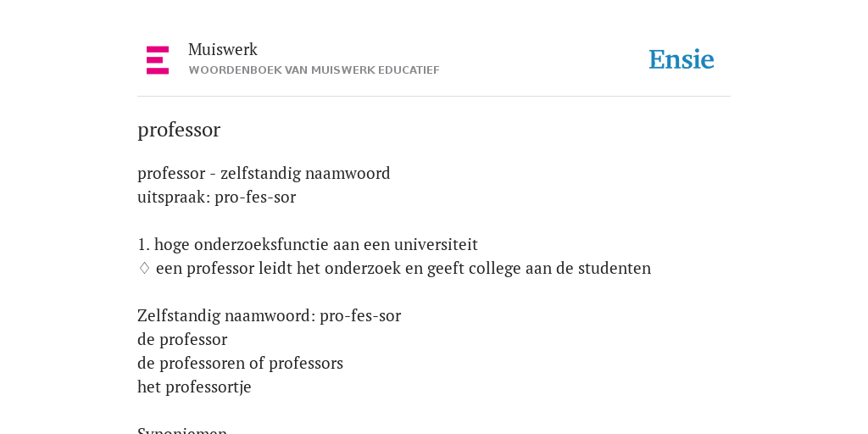Viewport: 868px width, 434px height.
Task: Click the horizontal divider under the header
Action: click(434, 97)
